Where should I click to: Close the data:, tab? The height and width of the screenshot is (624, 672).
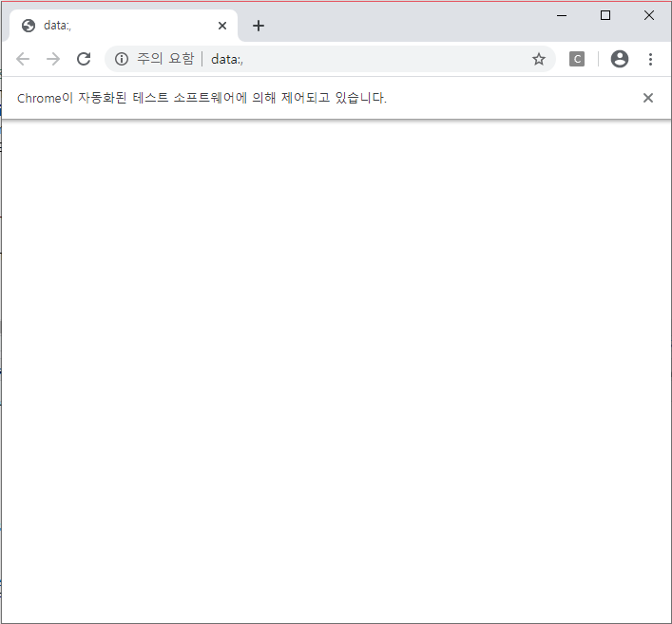(x=222, y=26)
